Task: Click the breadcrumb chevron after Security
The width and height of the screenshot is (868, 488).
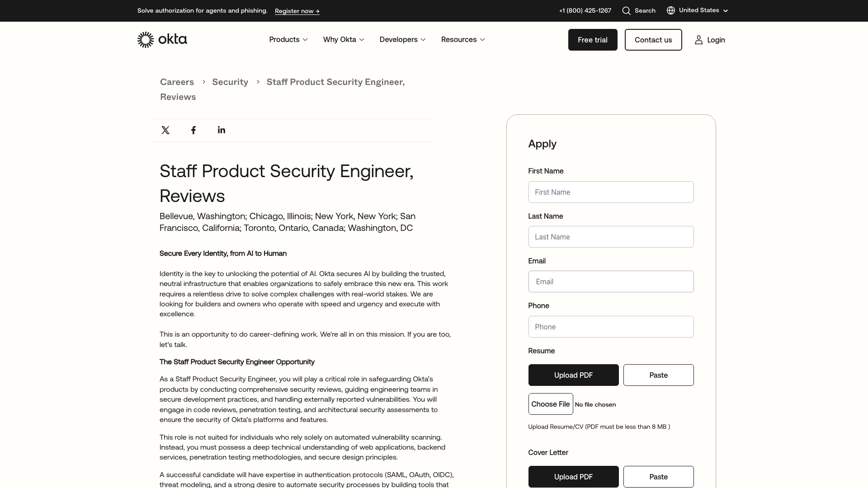Action: tap(258, 82)
